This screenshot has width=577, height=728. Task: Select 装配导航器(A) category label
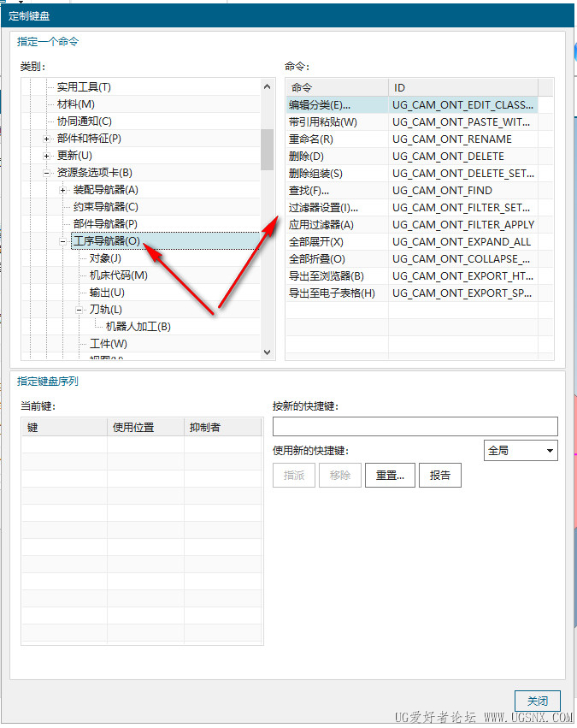[x=106, y=191]
